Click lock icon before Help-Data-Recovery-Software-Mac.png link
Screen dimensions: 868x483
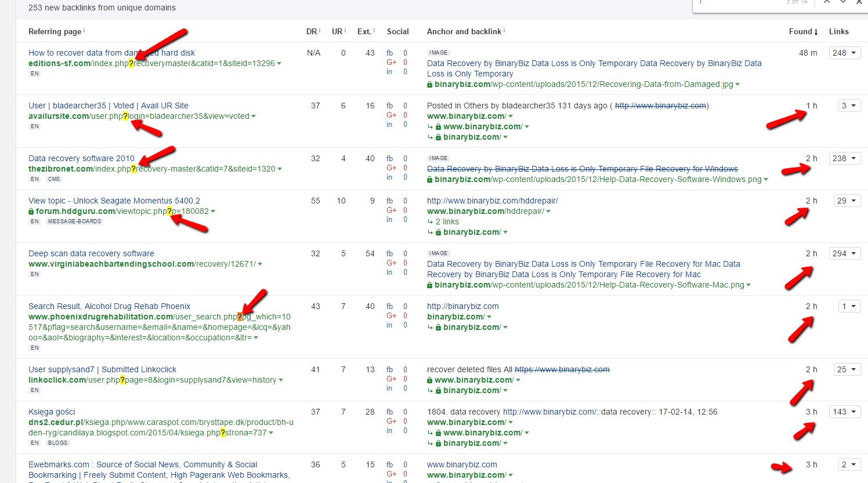430,285
